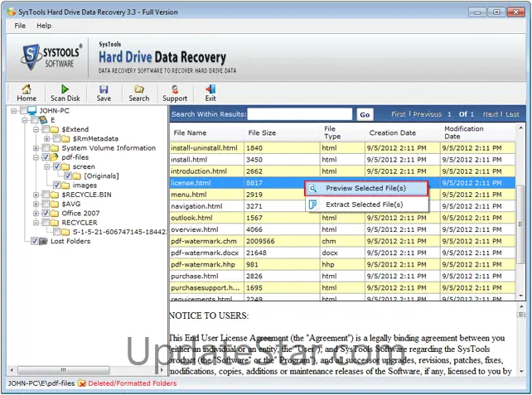Open the Search toolbar icon
This screenshot has height=395, width=532.
(x=138, y=89)
